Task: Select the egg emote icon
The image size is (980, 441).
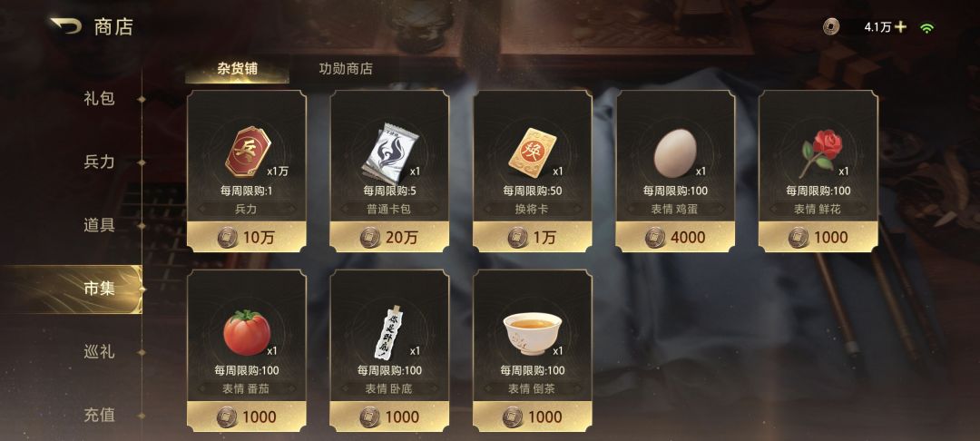Action: tap(674, 153)
